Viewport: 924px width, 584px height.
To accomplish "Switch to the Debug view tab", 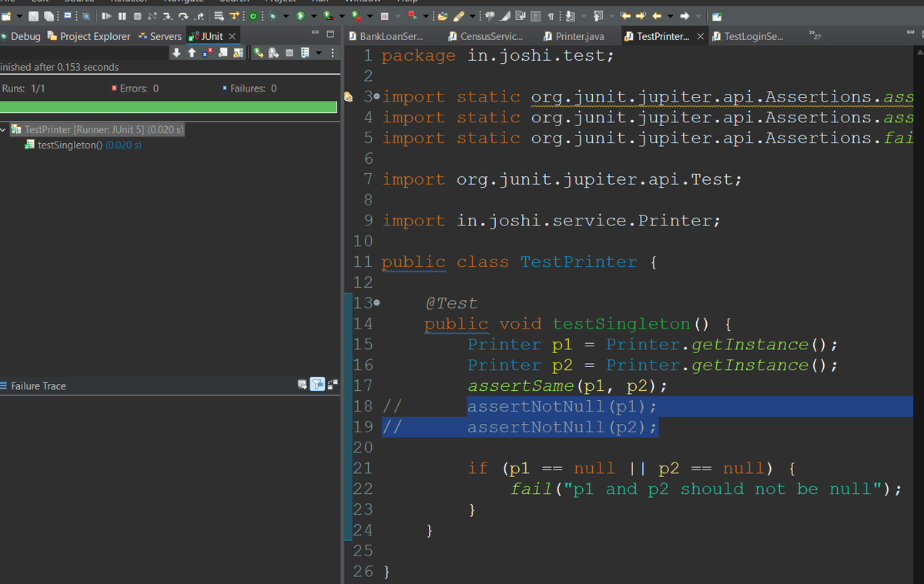I will click(21, 36).
